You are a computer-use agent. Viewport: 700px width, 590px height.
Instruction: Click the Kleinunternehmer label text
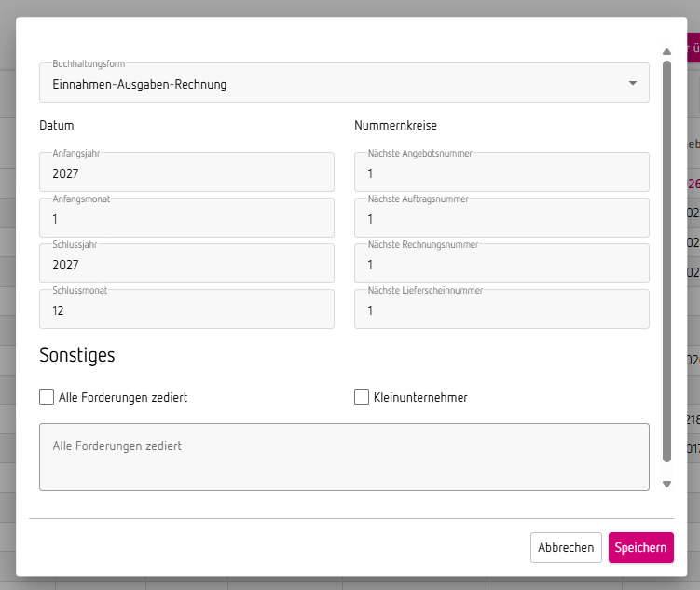(x=420, y=397)
